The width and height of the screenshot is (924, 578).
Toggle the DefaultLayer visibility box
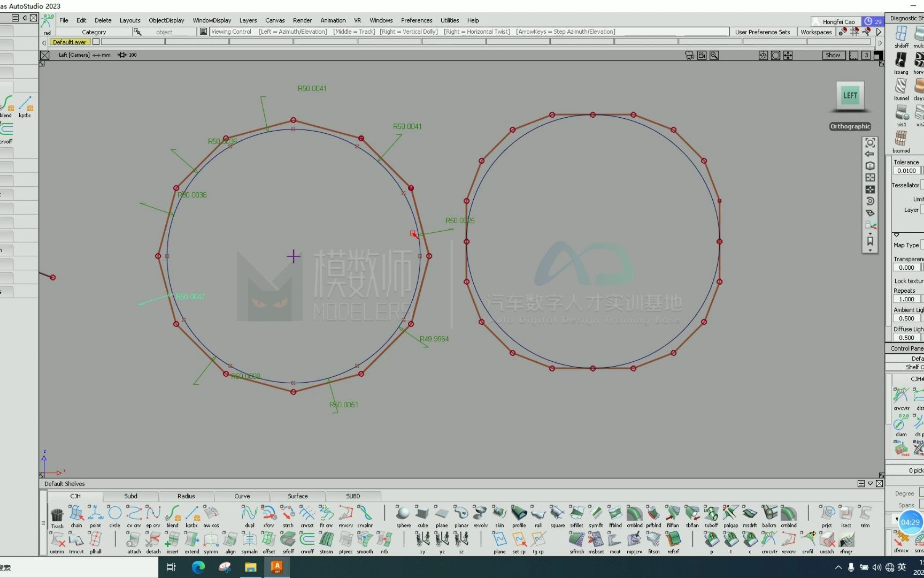tap(96, 42)
